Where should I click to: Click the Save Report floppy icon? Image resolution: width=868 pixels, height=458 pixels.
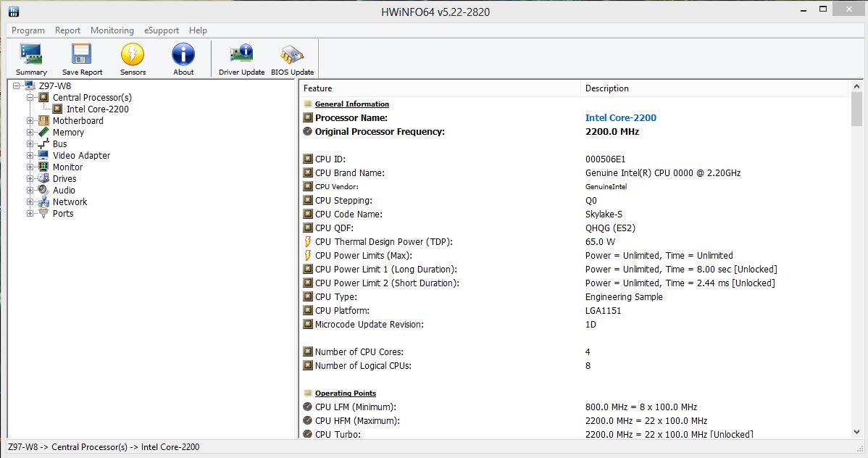click(x=82, y=55)
